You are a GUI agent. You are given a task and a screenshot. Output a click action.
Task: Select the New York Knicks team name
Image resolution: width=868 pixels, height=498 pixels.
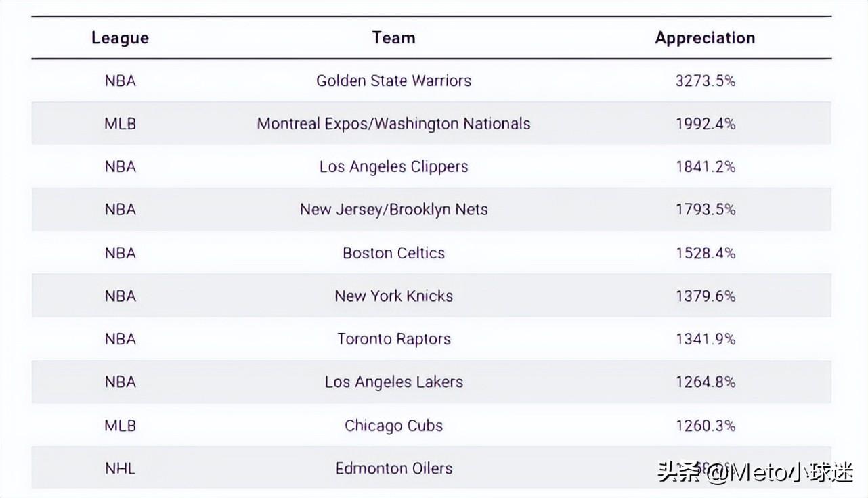(x=393, y=296)
